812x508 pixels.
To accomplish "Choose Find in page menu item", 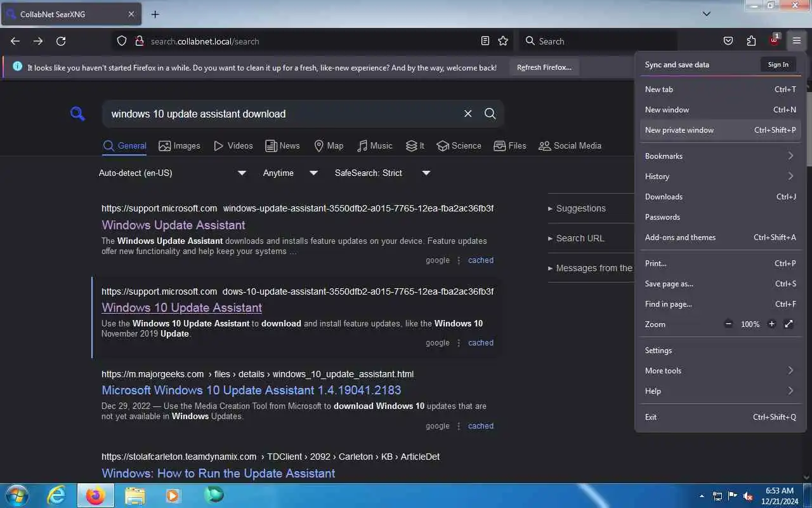I will click(720, 304).
